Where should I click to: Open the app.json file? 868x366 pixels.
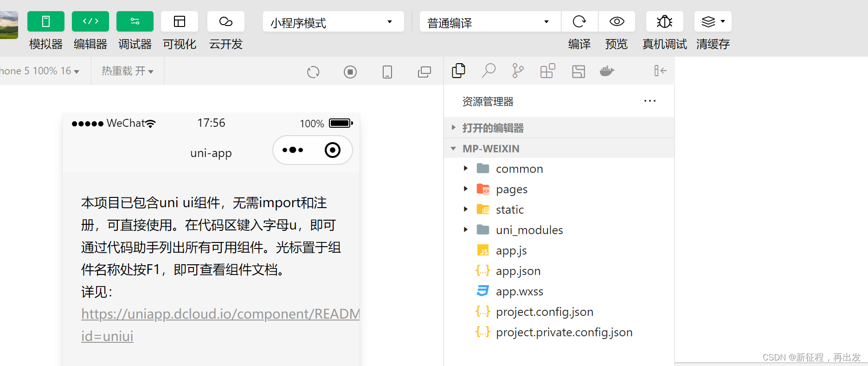[x=559, y=271]
